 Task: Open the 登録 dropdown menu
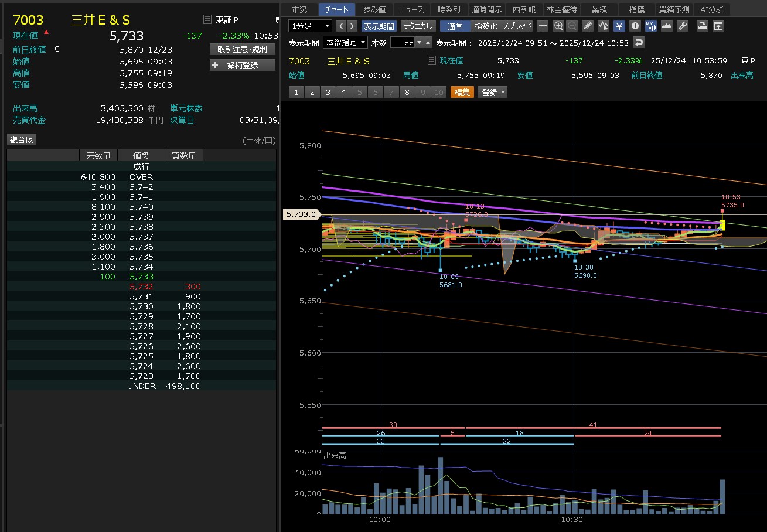click(493, 92)
